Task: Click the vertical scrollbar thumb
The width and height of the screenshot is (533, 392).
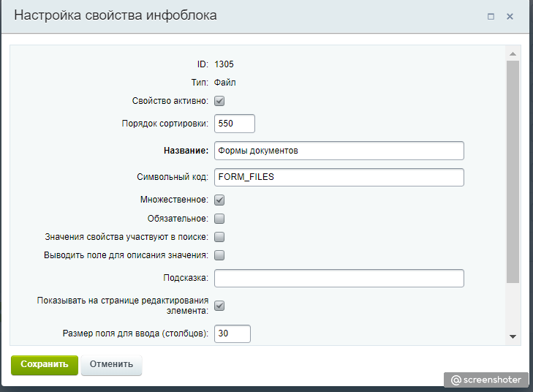Action: pos(513,172)
